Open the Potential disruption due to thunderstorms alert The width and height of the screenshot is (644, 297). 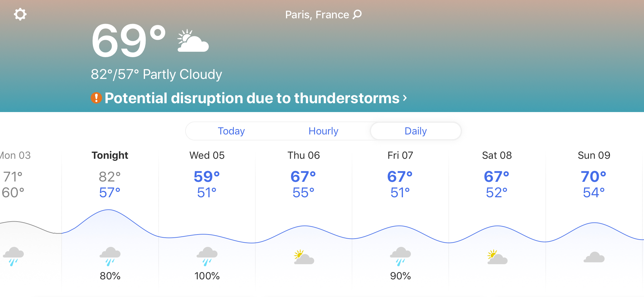252,98
